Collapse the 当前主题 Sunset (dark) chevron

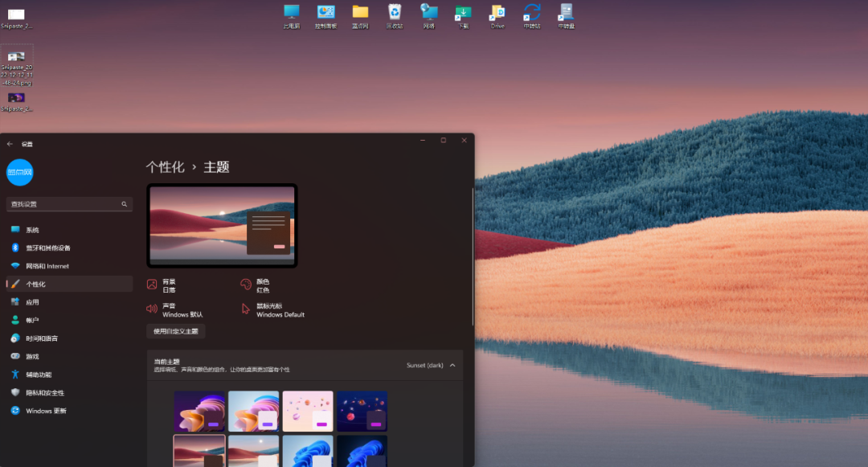[x=452, y=365]
